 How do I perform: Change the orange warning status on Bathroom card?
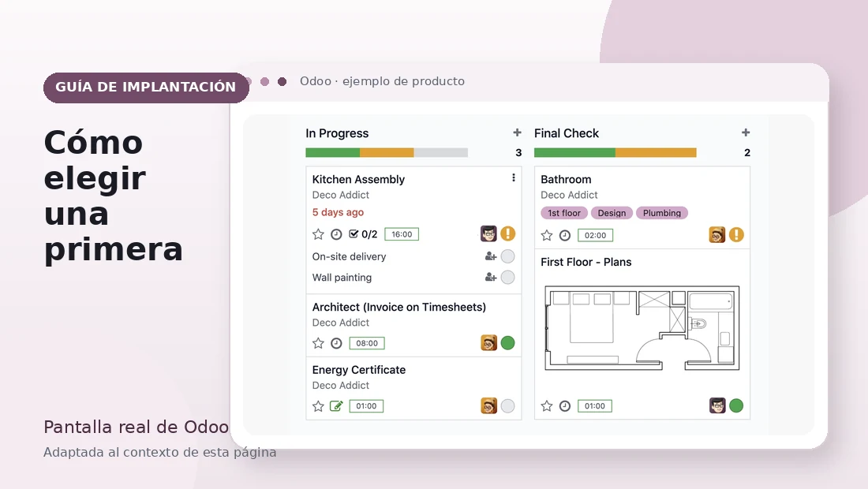pos(736,234)
